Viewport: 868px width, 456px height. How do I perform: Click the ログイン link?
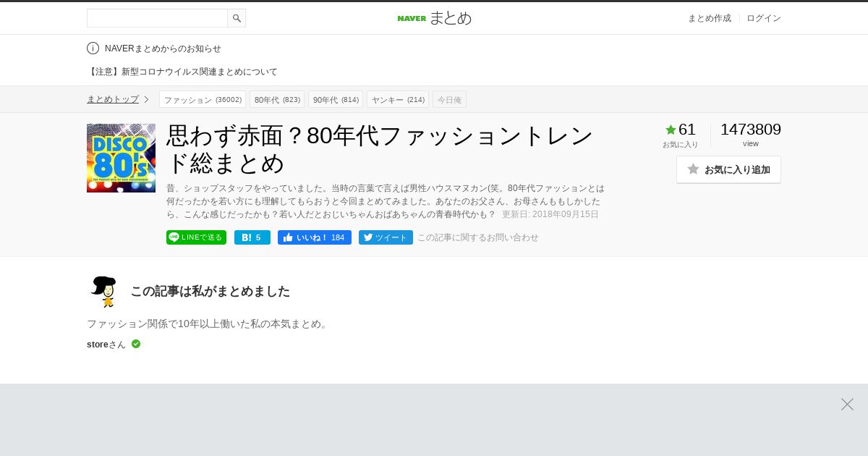[764, 18]
